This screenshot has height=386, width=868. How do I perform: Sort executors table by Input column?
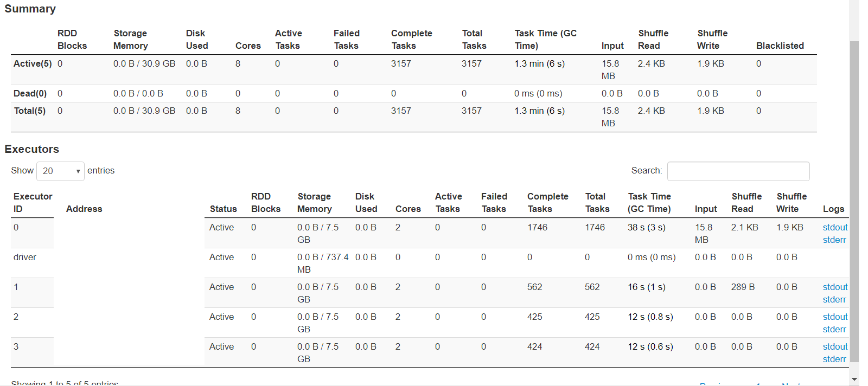pyautogui.click(x=706, y=209)
